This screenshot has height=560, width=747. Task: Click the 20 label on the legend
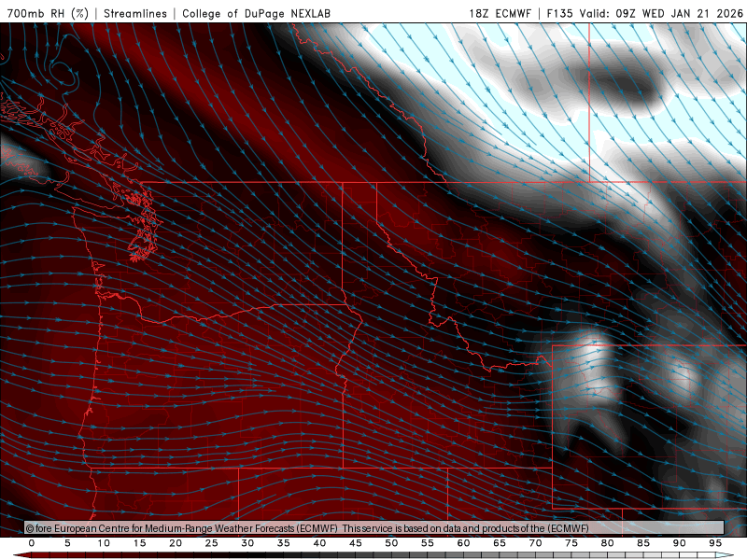coord(176,543)
